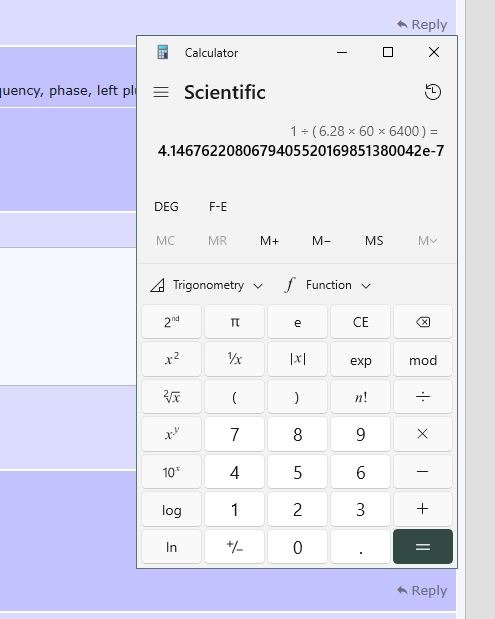Choose the division operator key

[x=423, y=397]
